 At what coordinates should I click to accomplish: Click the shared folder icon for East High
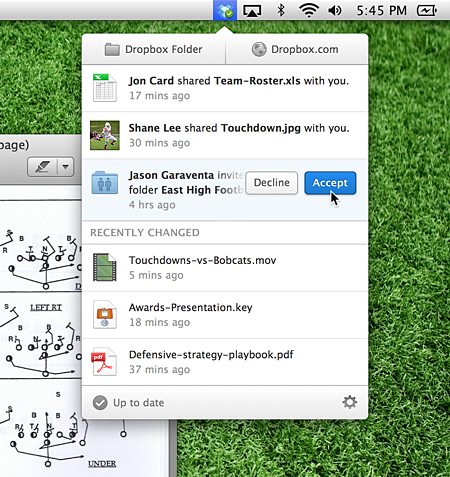(x=105, y=183)
